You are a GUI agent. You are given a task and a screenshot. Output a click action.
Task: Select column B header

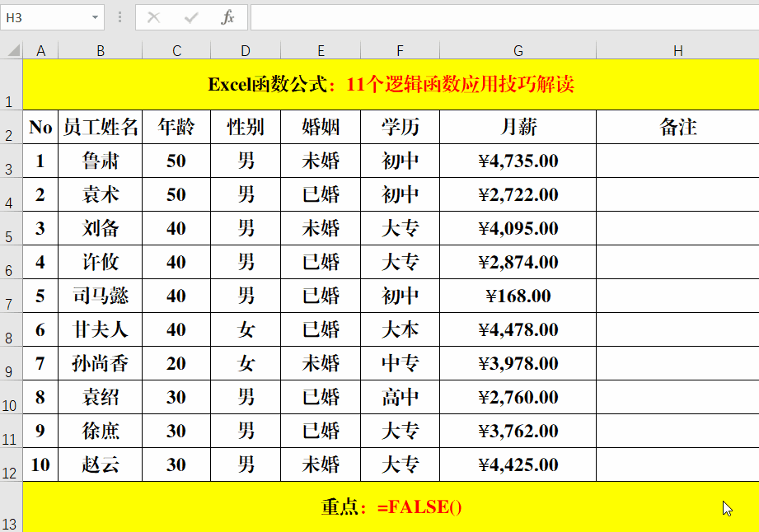[101, 51]
